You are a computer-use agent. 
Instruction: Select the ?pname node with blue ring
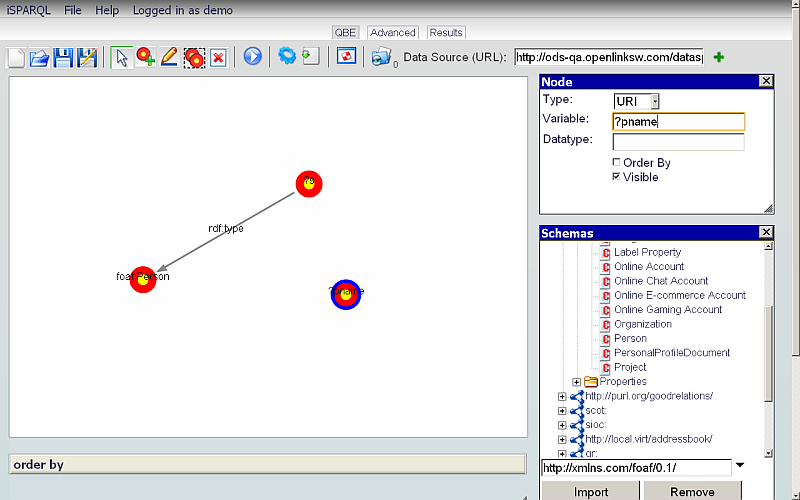point(346,294)
